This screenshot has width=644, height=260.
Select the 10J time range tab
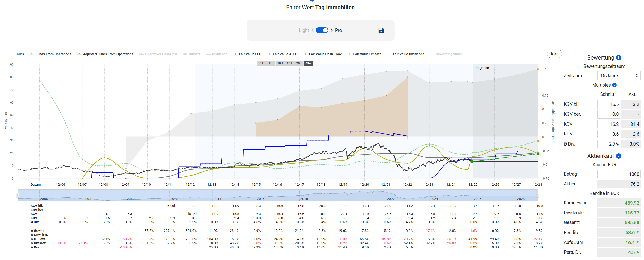click(x=280, y=63)
